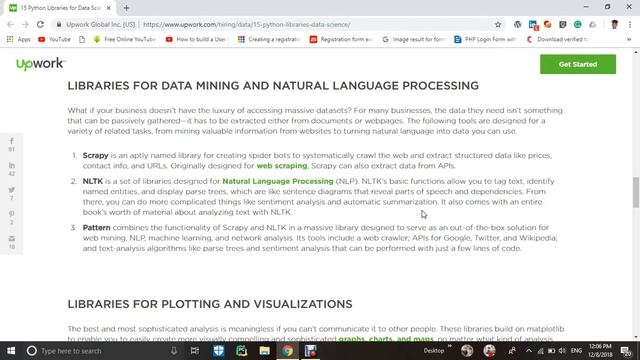640x360 pixels.
Task: Click the Get Started button
Action: (578, 64)
